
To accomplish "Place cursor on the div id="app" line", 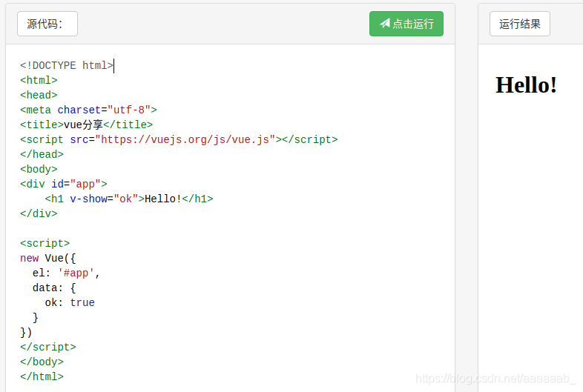I will click(64, 184).
